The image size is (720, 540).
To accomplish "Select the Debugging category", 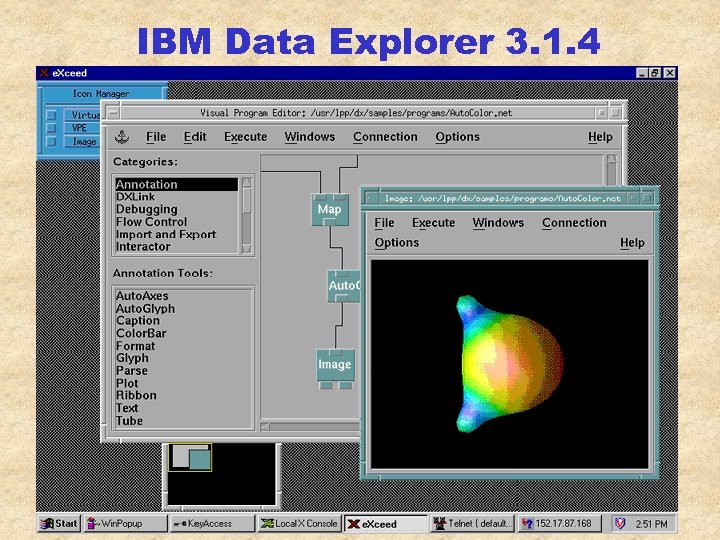I will point(177,209).
